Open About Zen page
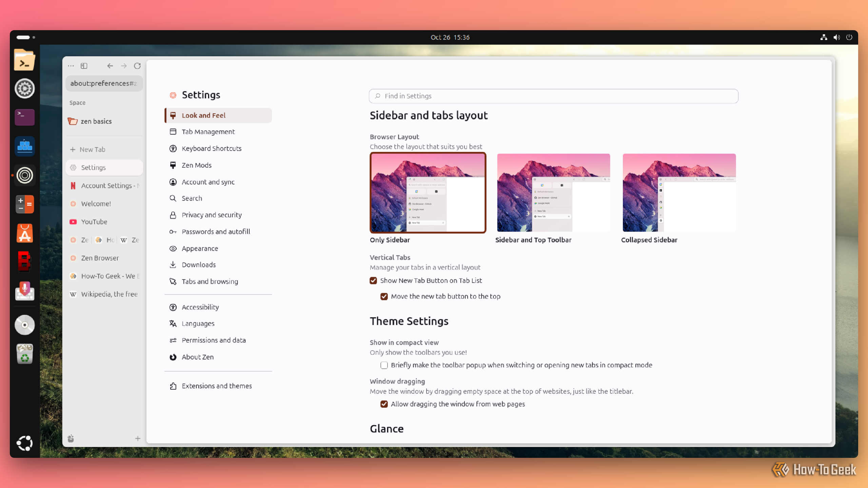This screenshot has width=868, height=488. tap(218, 357)
